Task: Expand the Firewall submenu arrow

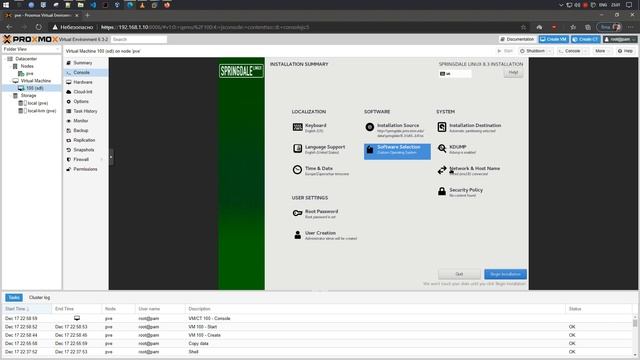Action: [102, 159]
